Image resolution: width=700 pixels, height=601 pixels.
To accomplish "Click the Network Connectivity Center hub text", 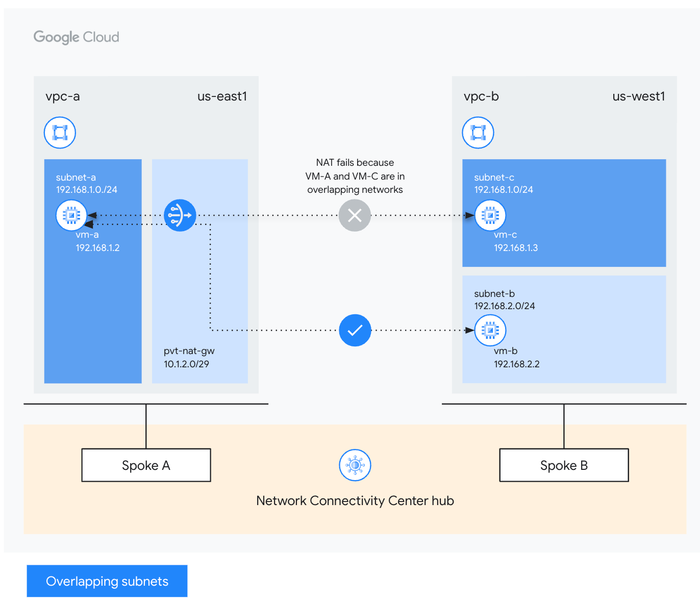I will (x=355, y=500).
